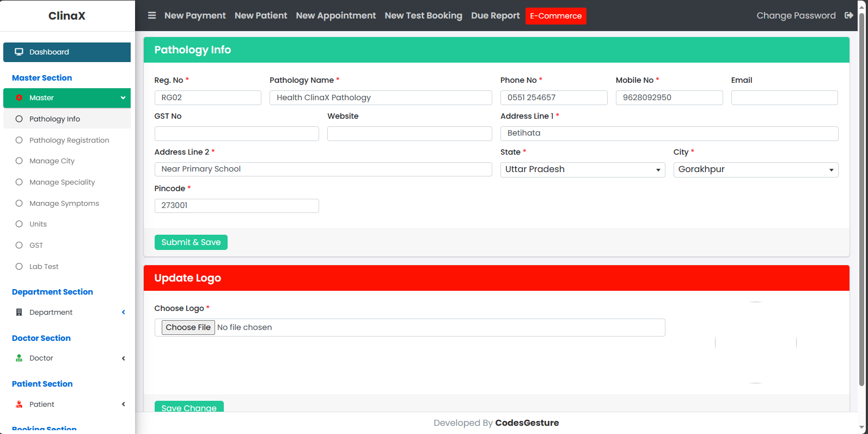Open the City dropdown showing Gorakhpur
868x434 pixels.
click(x=756, y=170)
